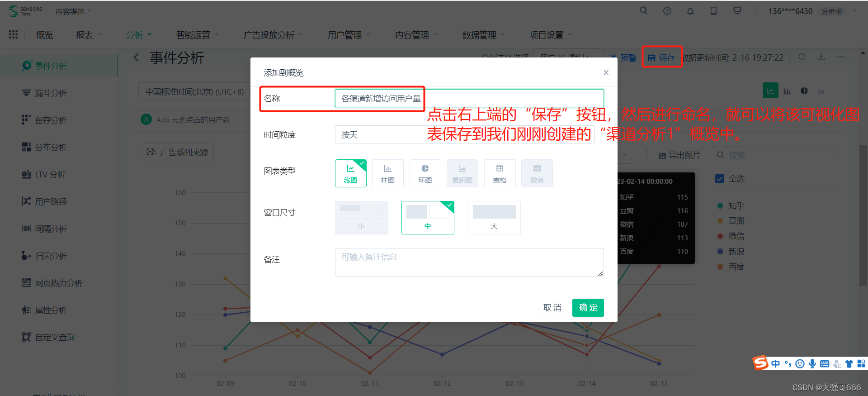Choose the 小 window size

pos(361,218)
